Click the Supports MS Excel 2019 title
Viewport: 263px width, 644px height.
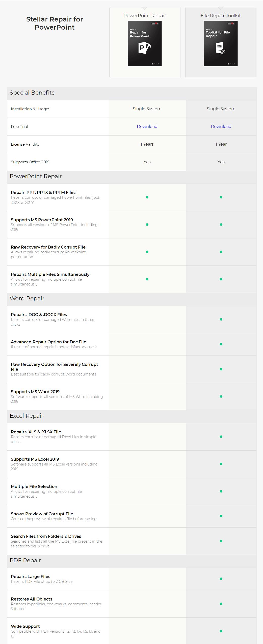pos(35,459)
